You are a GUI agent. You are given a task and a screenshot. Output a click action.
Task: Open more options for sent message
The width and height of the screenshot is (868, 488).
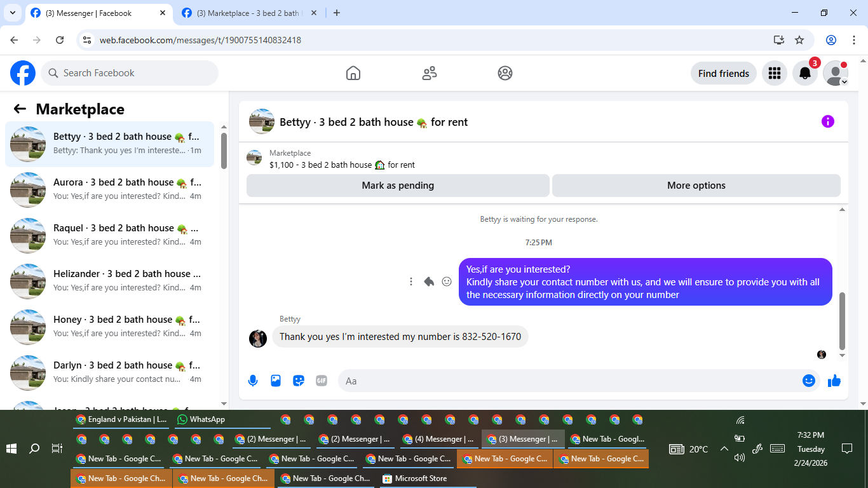pos(411,281)
